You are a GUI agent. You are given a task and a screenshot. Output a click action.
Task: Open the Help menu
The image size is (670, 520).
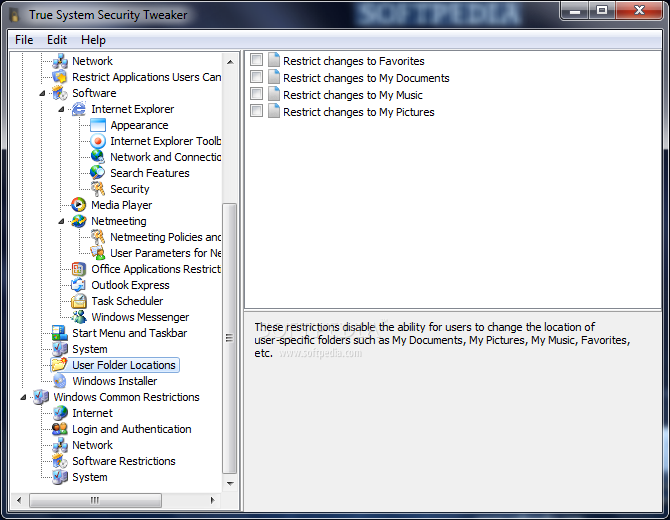click(x=93, y=40)
